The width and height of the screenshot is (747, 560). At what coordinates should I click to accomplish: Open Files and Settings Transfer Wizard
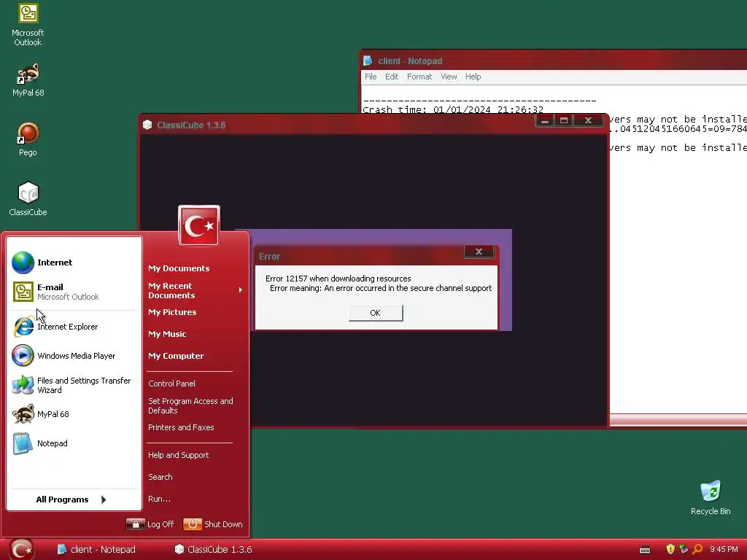pyautogui.click(x=74, y=385)
